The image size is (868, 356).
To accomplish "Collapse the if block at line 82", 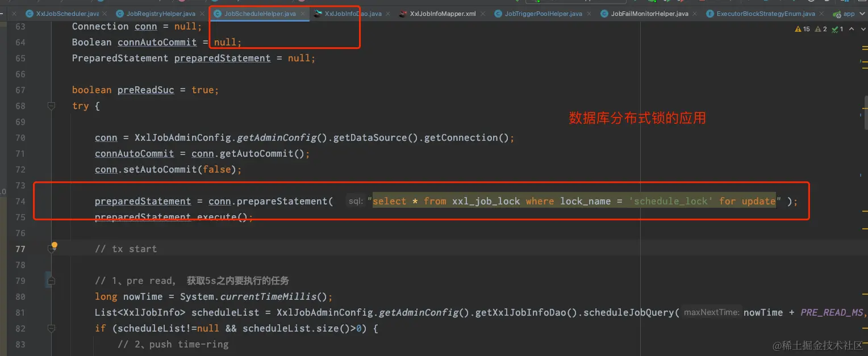I will click(x=52, y=328).
